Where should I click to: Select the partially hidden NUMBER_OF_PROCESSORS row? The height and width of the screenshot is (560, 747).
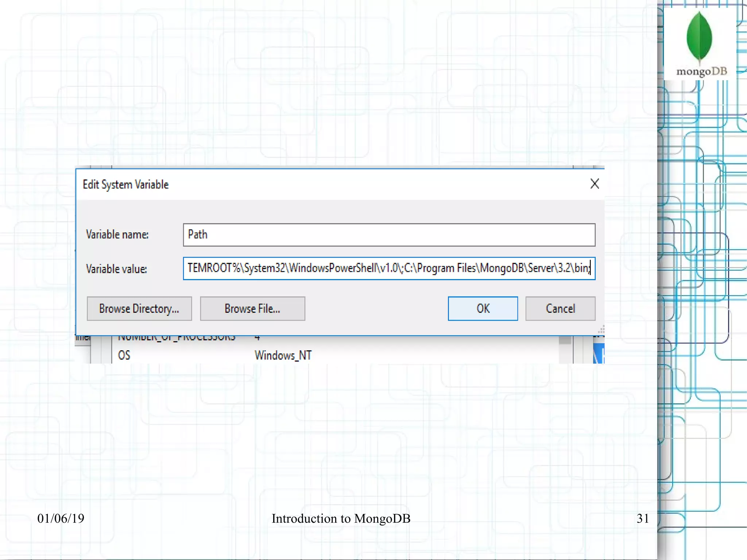pos(177,338)
